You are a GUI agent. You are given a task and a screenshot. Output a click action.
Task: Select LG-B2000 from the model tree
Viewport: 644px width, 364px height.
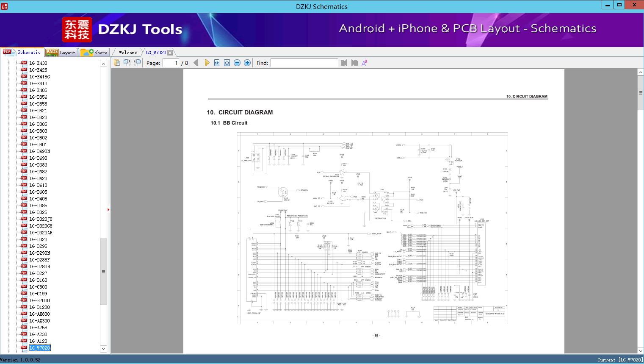click(39, 300)
